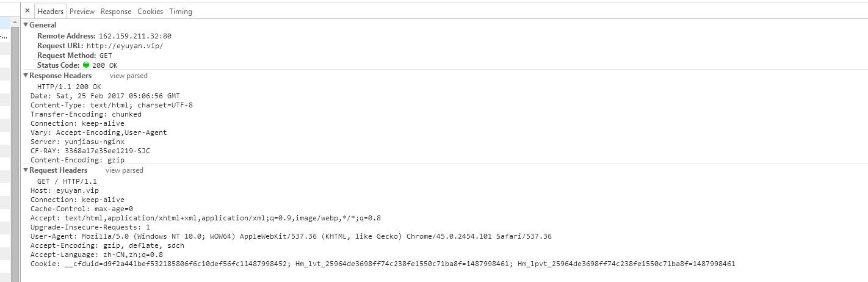Collapse the Response Headers section triangle

[26, 76]
